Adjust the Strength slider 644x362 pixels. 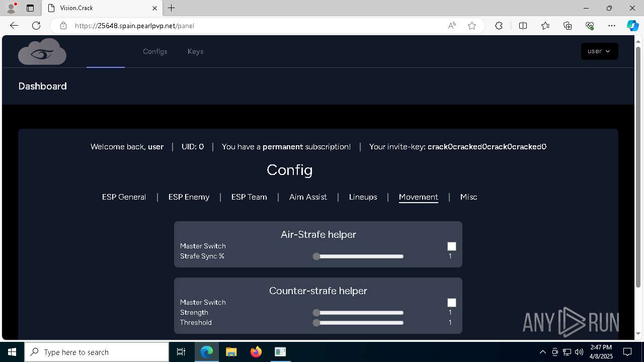358,313
